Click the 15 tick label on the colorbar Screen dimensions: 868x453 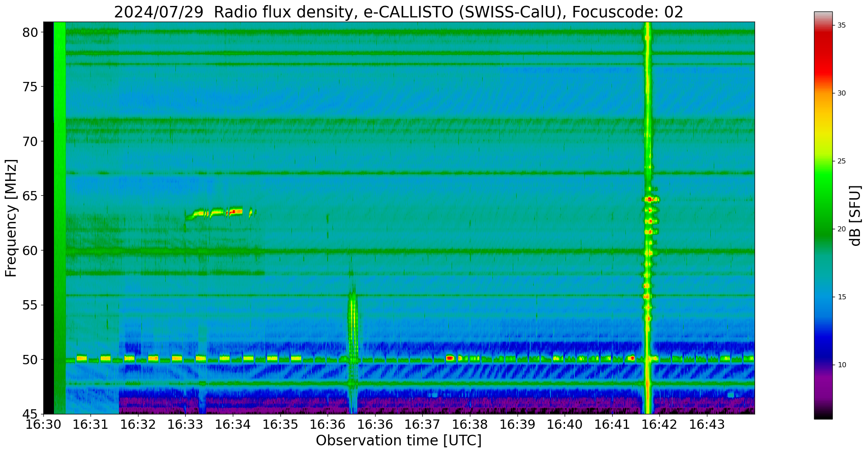pos(842,297)
